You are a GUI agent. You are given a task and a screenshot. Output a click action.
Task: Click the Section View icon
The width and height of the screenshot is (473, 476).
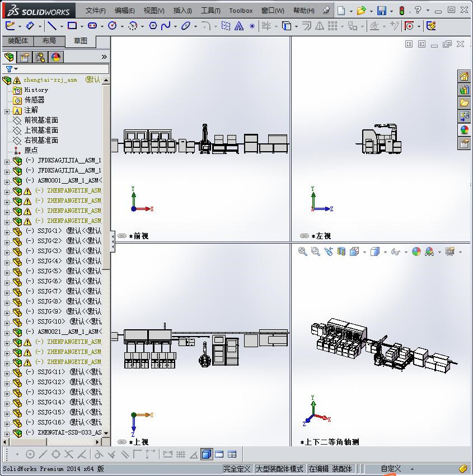tap(341, 251)
